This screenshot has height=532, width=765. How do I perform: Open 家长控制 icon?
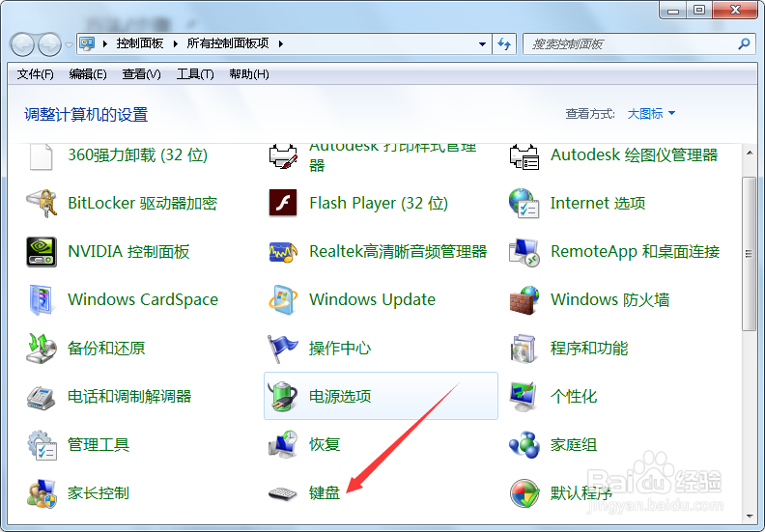tap(42, 493)
